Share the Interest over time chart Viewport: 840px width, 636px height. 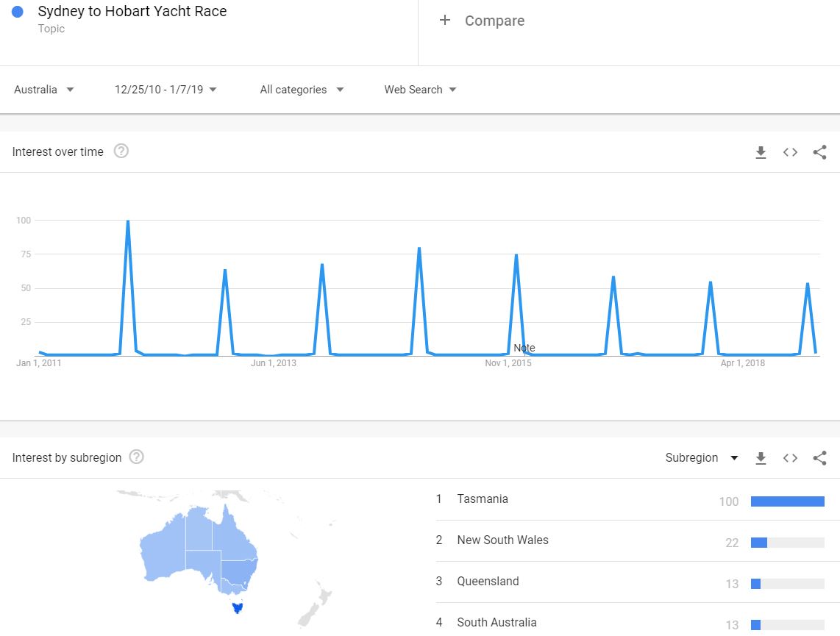point(819,153)
